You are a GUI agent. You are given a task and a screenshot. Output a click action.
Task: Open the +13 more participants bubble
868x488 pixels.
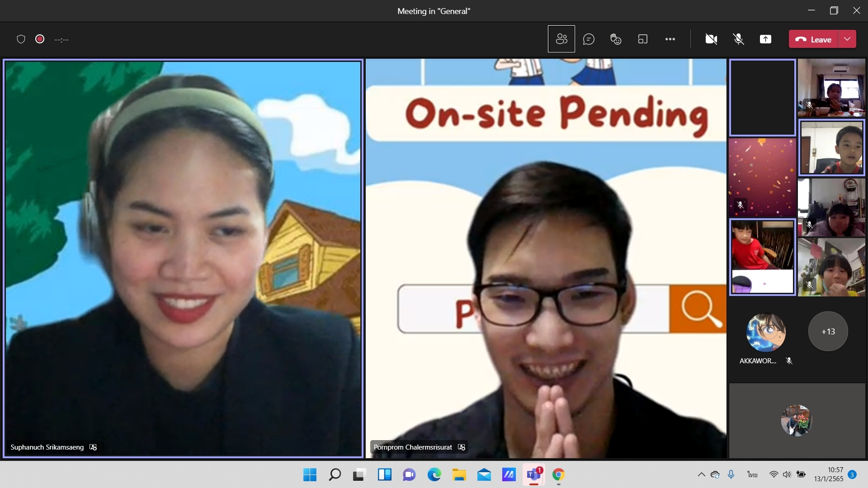click(828, 331)
